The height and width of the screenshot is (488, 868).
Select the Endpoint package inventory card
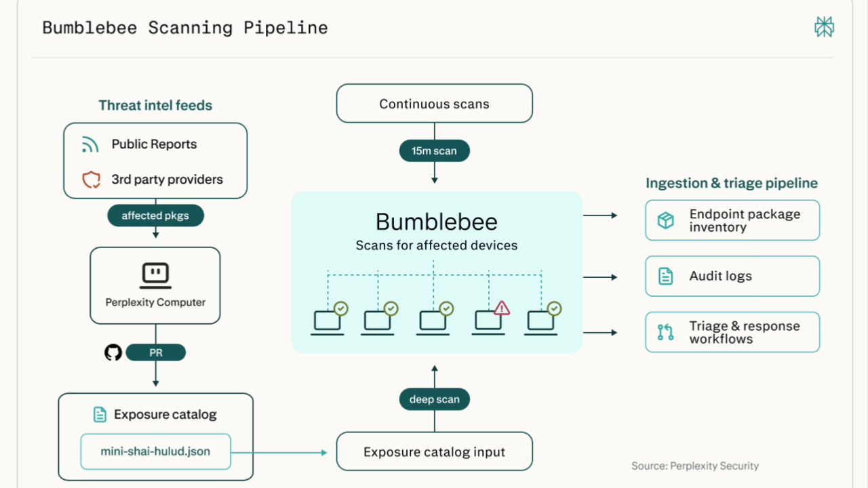click(732, 220)
